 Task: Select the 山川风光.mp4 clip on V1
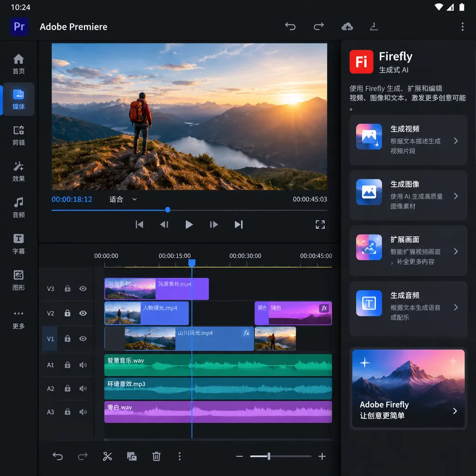coord(189,338)
